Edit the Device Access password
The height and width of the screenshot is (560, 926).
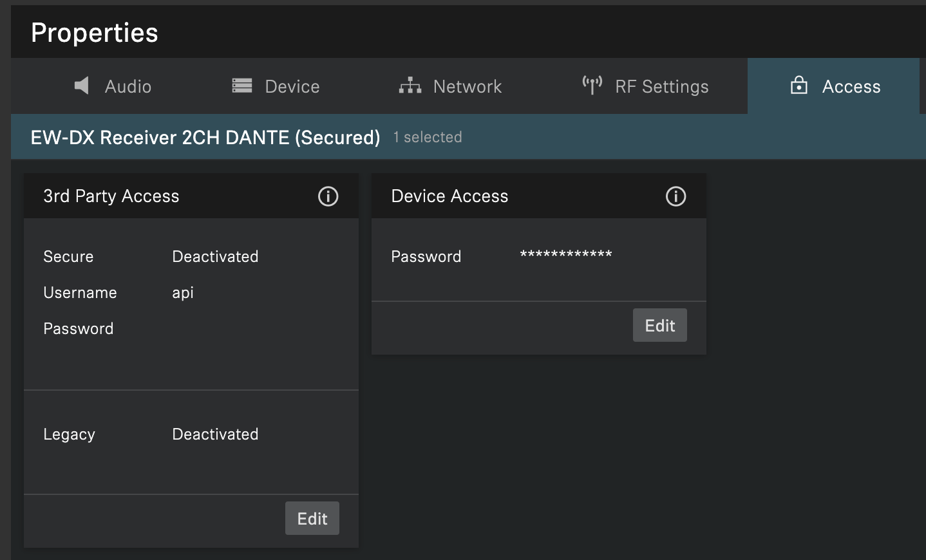click(659, 325)
